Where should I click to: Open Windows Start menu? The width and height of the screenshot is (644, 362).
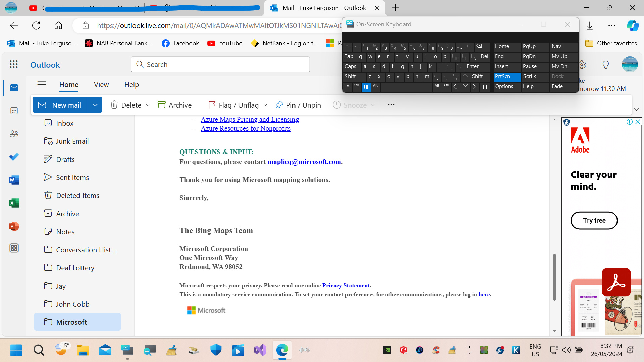coord(16,350)
